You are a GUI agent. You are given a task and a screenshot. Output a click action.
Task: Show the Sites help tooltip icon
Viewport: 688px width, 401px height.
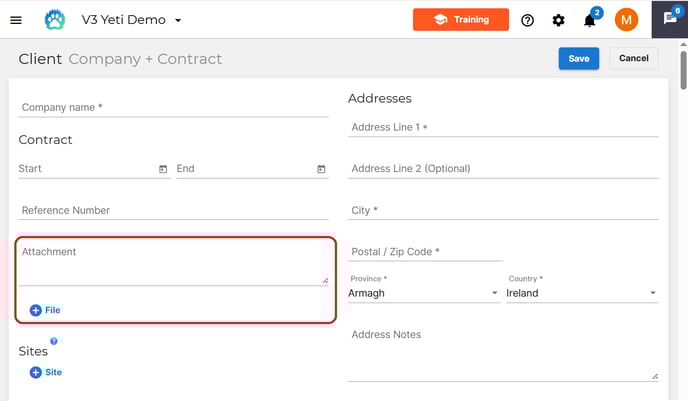click(x=54, y=341)
